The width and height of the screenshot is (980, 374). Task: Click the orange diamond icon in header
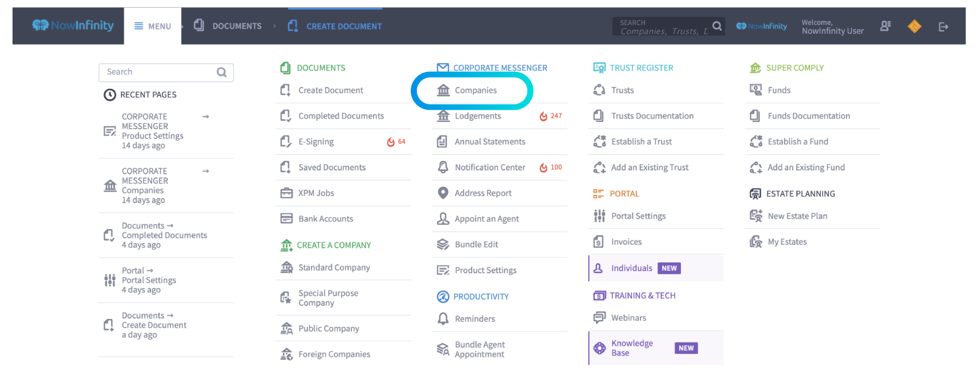pyautogui.click(x=915, y=26)
